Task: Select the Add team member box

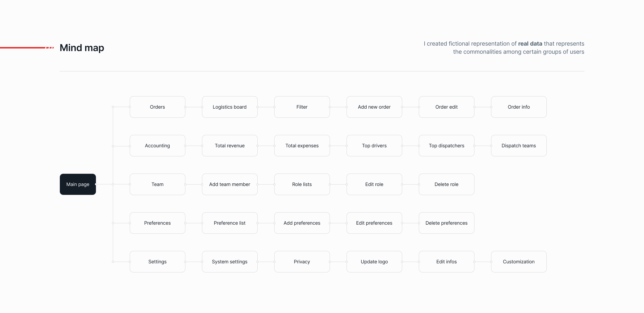Action: click(x=229, y=184)
